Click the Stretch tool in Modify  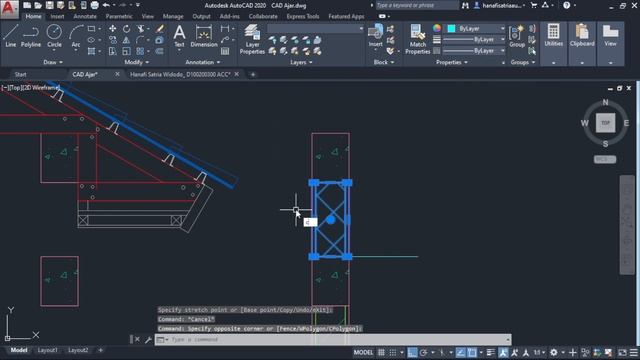pos(112,51)
